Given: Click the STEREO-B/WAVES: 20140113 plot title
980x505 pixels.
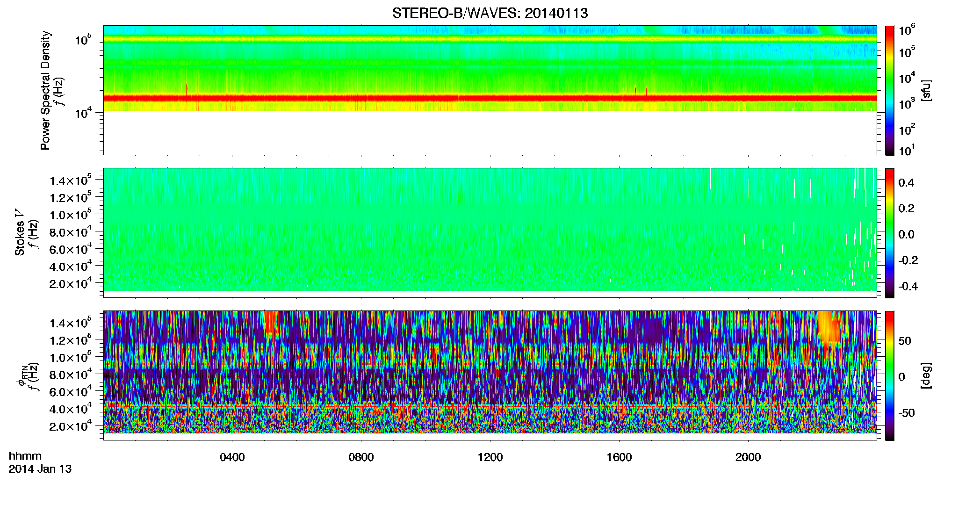Looking at the screenshot, I should point(490,13).
